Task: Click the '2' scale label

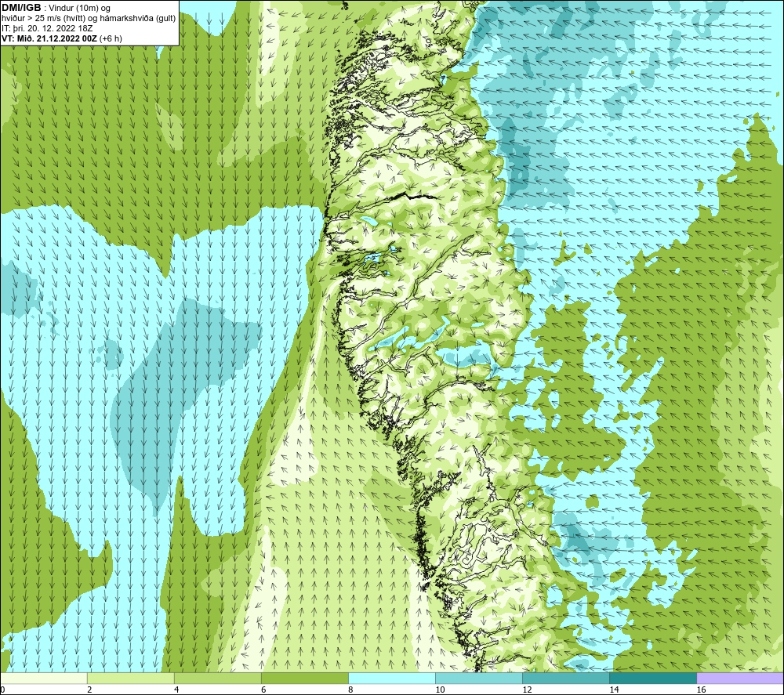Action: point(89,690)
